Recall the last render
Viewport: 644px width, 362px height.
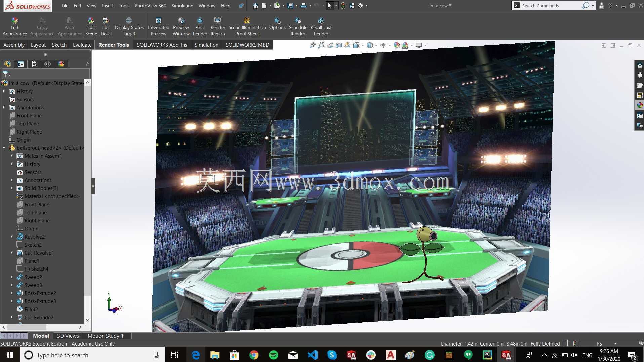pyautogui.click(x=321, y=27)
